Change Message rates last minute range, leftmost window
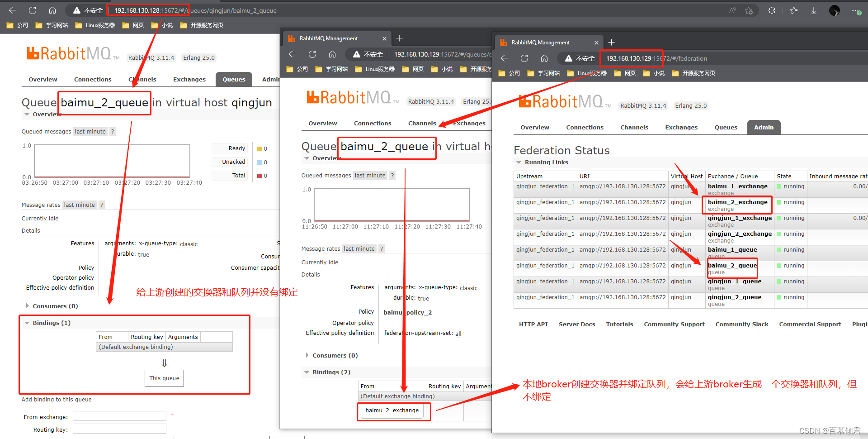868x439 pixels. tap(79, 205)
